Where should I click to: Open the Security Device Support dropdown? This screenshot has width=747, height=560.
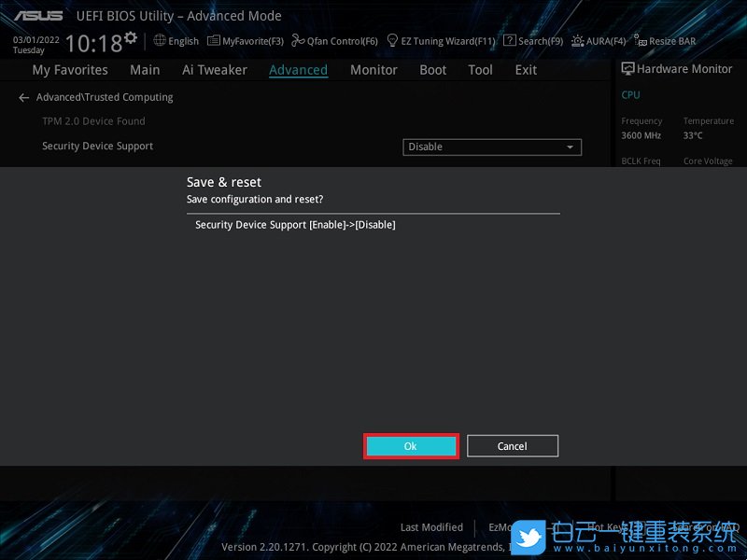[492, 147]
